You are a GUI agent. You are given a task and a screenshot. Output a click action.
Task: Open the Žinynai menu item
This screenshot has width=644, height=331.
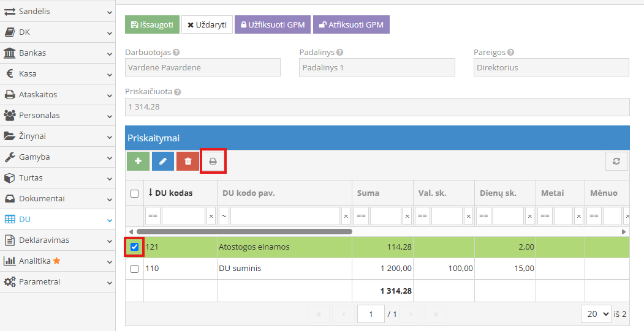click(58, 136)
